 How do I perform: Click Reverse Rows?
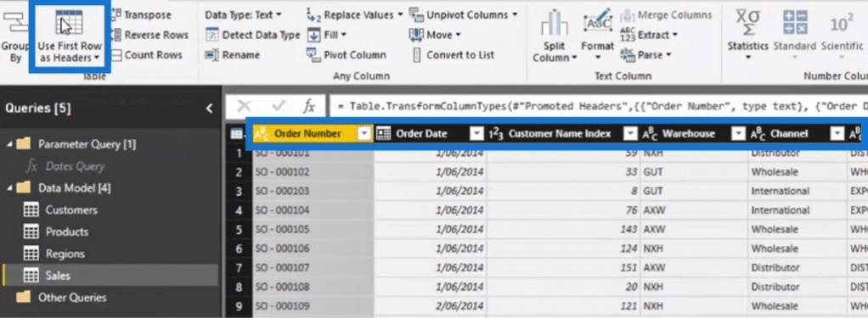click(x=149, y=35)
